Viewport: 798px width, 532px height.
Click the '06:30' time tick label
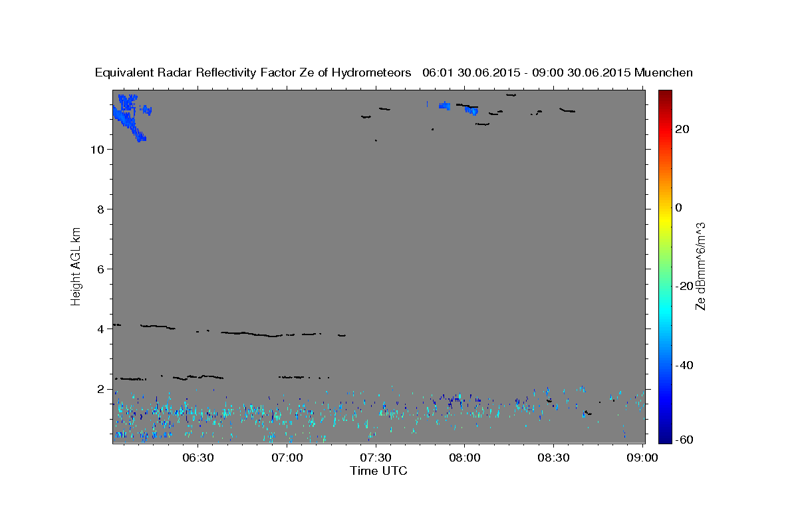[x=198, y=458]
